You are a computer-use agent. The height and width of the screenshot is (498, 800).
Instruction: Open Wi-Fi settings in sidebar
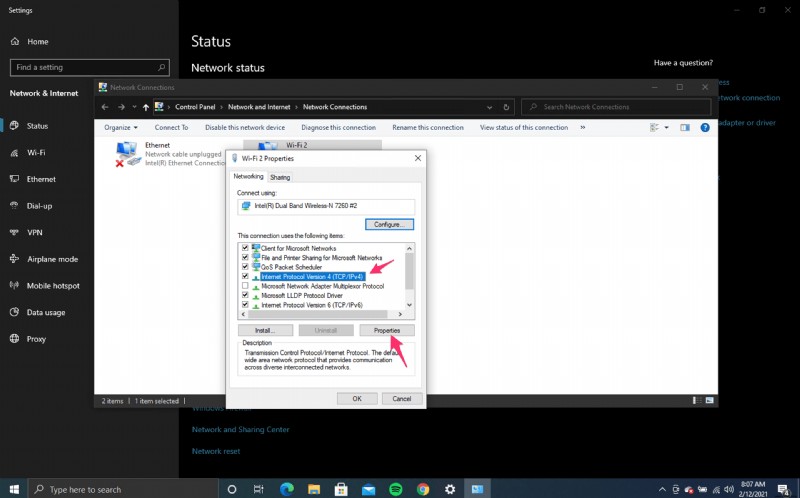click(x=36, y=152)
